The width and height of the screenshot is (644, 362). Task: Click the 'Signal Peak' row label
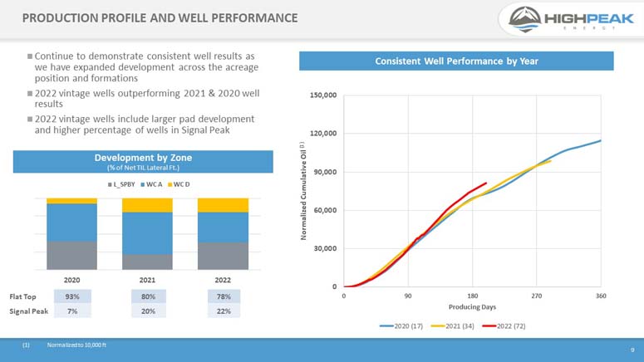point(29,311)
